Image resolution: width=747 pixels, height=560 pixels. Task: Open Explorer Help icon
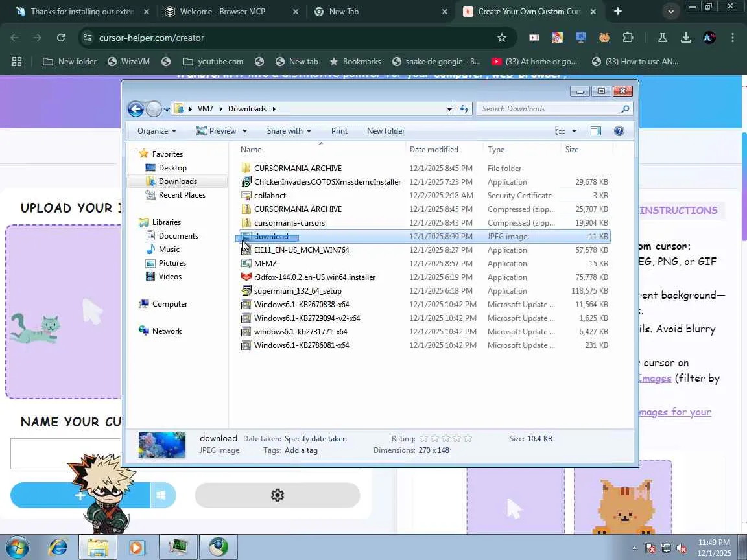pyautogui.click(x=619, y=131)
